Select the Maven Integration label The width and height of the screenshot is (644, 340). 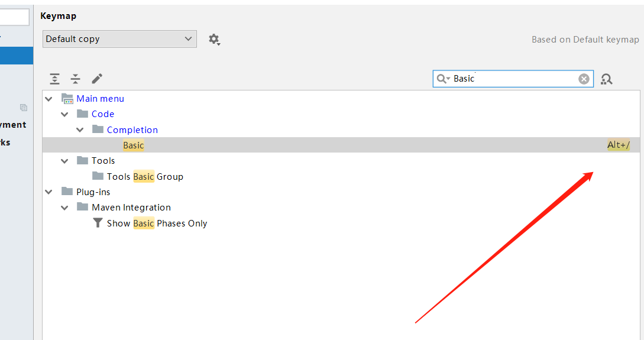131,208
